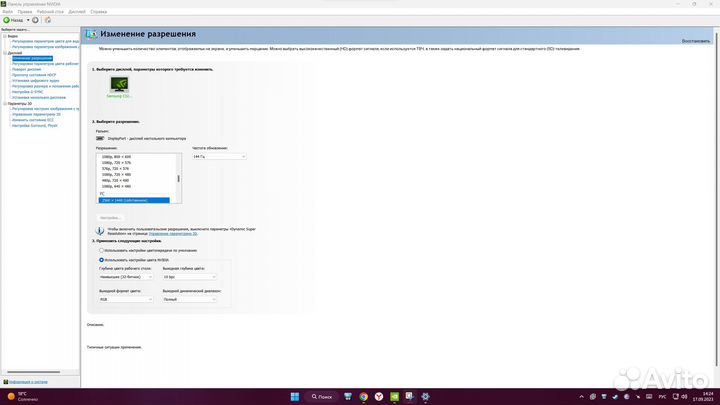Collapse the Параметры 3D tree section

pyautogui.click(x=5, y=104)
